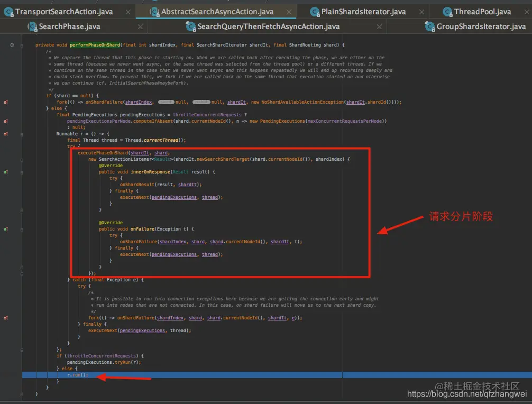Click the highlighted performPhaseOnShard method name
The width and height of the screenshot is (532, 404).
click(95, 45)
